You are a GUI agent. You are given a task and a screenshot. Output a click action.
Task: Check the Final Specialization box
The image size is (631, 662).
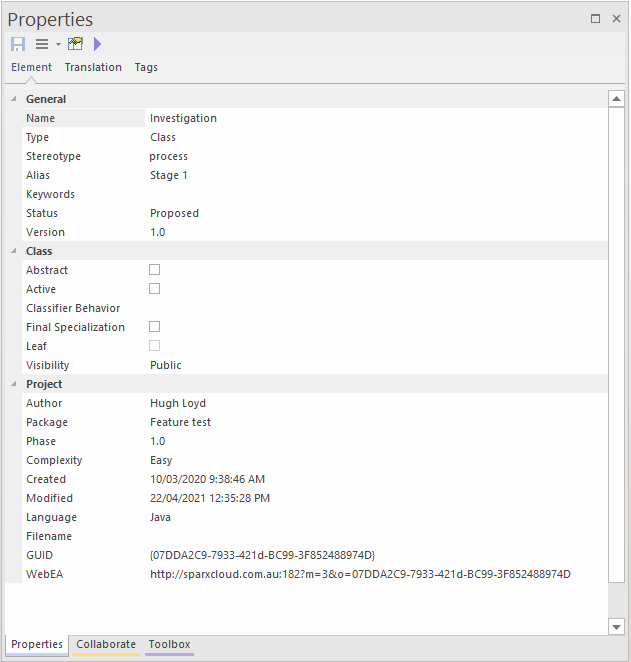(154, 327)
